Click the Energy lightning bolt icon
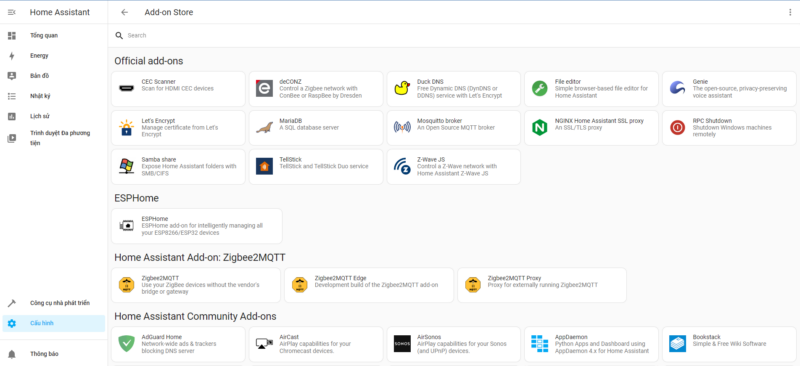800x366 pixels. click(x=12, y=56)
